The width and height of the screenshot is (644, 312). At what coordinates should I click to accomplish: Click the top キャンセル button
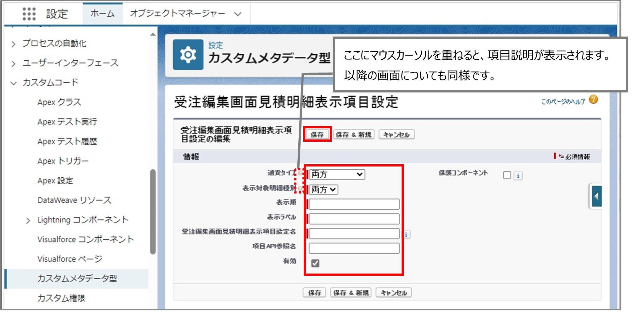click(x=397, y=134)
